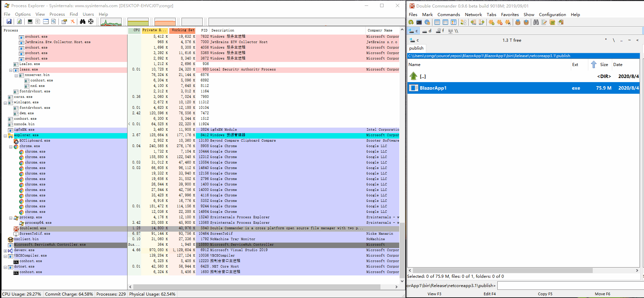
Task: Sort by the Working Set column header
Action: point(183,30)
